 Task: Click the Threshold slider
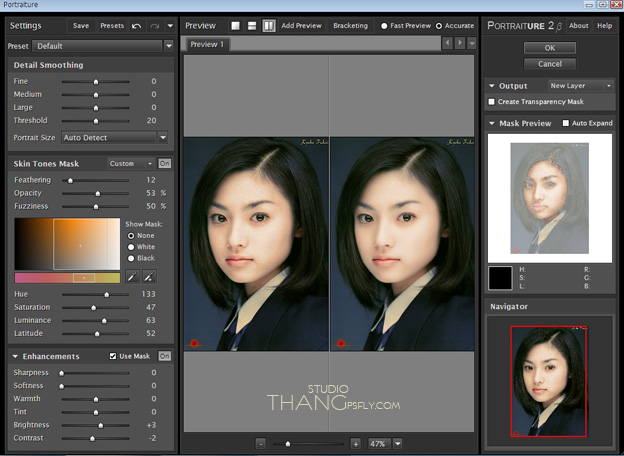[96, 121]
